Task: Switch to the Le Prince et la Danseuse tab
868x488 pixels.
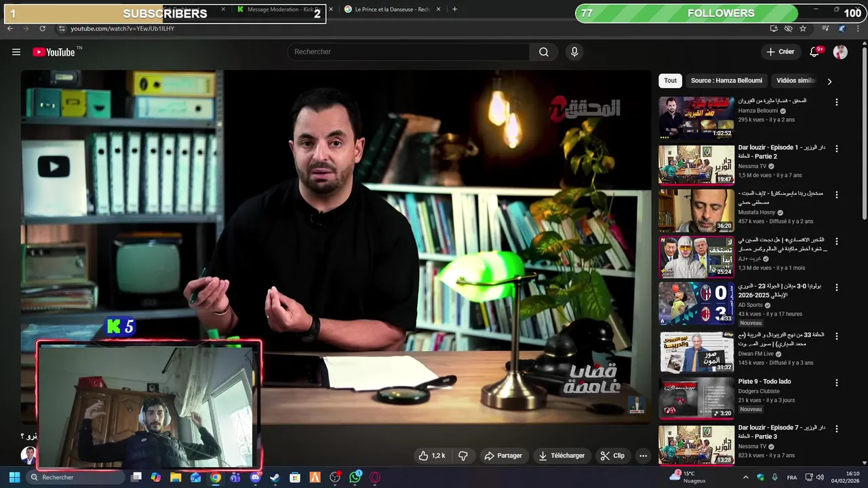Action: pyautogui.click(x=391, y=9)
